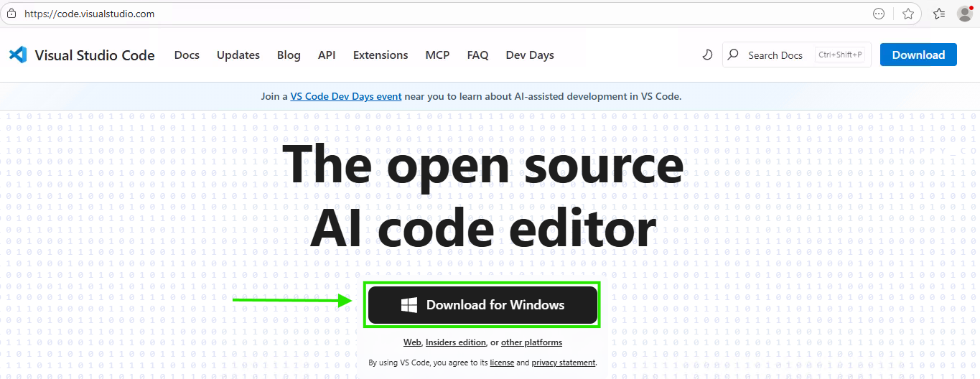
Task: Click the magnifier search icon
Action: click(733, 55)
